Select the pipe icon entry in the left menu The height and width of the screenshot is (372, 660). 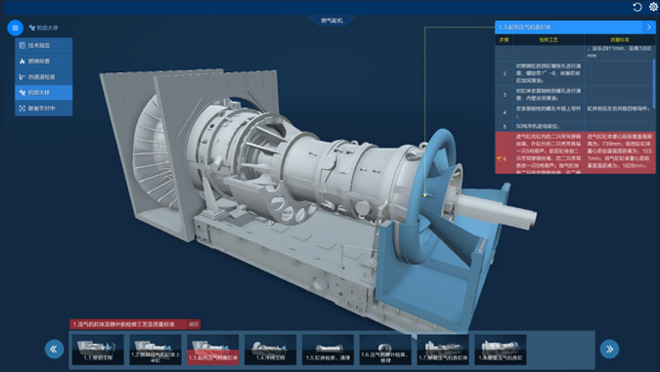[44, 77]
